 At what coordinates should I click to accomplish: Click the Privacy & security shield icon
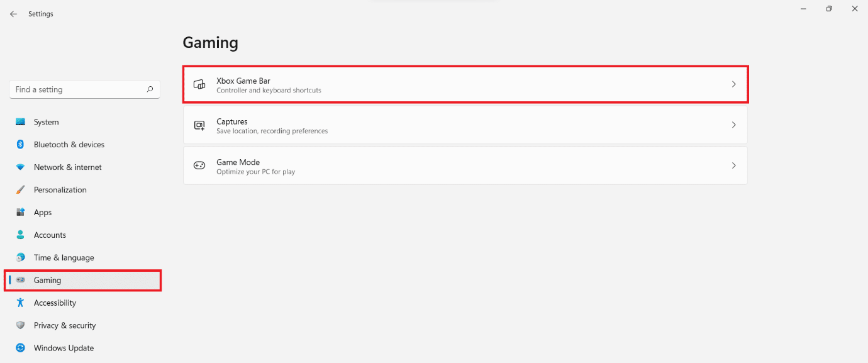(21, 325)
